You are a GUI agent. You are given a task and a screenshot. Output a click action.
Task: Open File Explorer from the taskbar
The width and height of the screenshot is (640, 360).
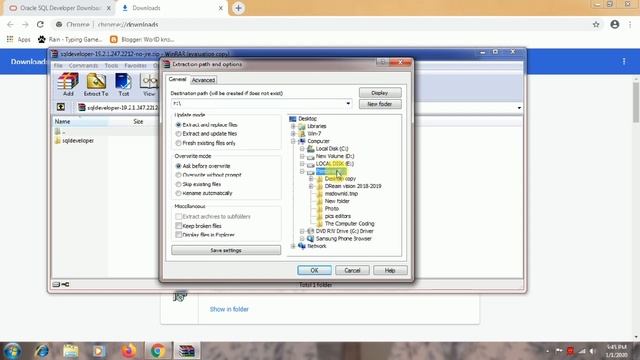click(x=71, y=351)
